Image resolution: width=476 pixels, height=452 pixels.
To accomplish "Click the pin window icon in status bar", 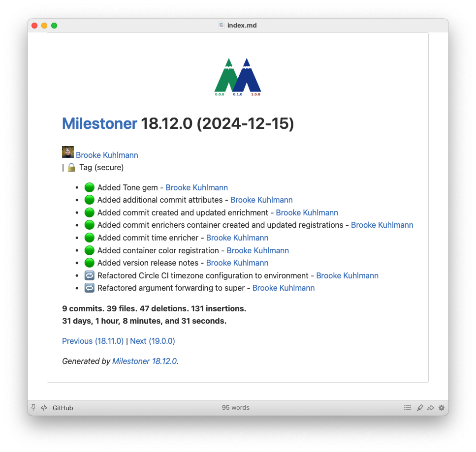I will (33, 407).
